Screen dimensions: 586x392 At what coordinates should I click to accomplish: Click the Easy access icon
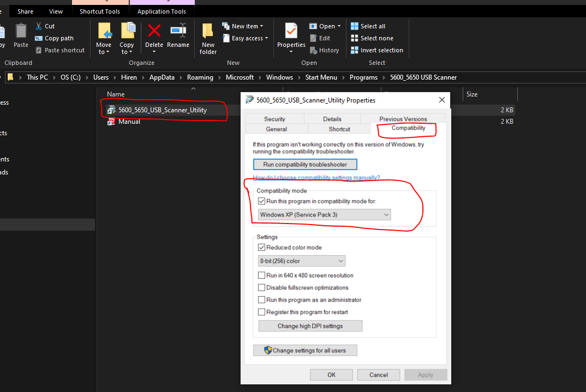point(225,38)
